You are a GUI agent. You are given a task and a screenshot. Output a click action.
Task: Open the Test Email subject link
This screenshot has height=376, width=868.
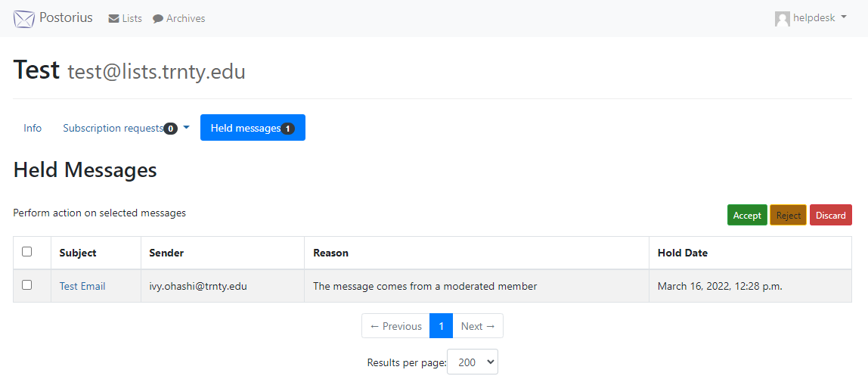click(82, 286)
